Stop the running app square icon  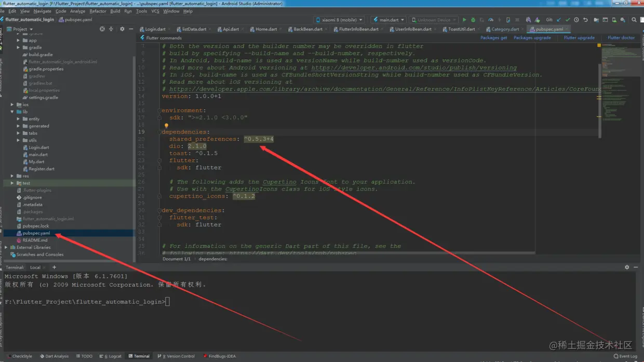(x=517, y=20)
